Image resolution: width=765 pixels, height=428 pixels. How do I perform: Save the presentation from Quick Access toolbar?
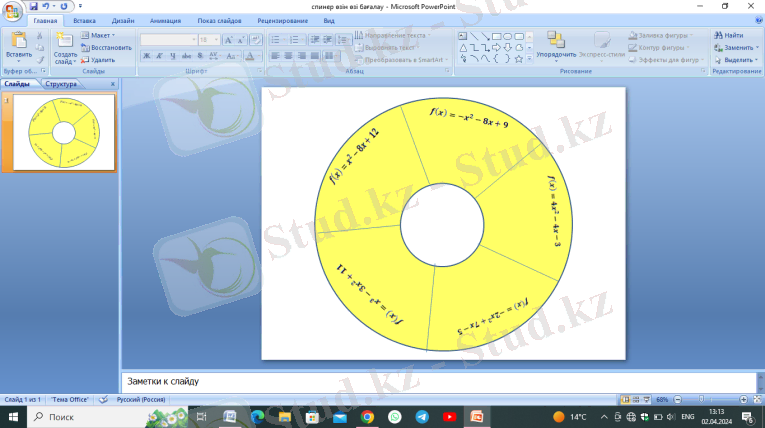33,6
